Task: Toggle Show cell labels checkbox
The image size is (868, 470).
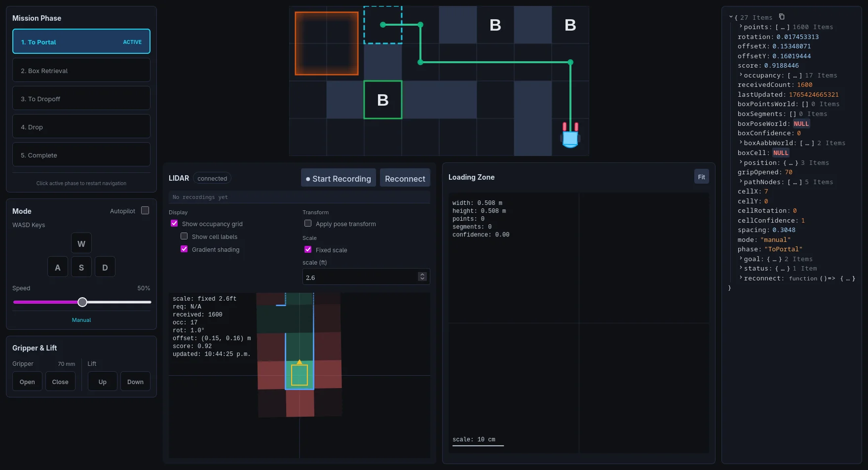Action: point(184,236)
